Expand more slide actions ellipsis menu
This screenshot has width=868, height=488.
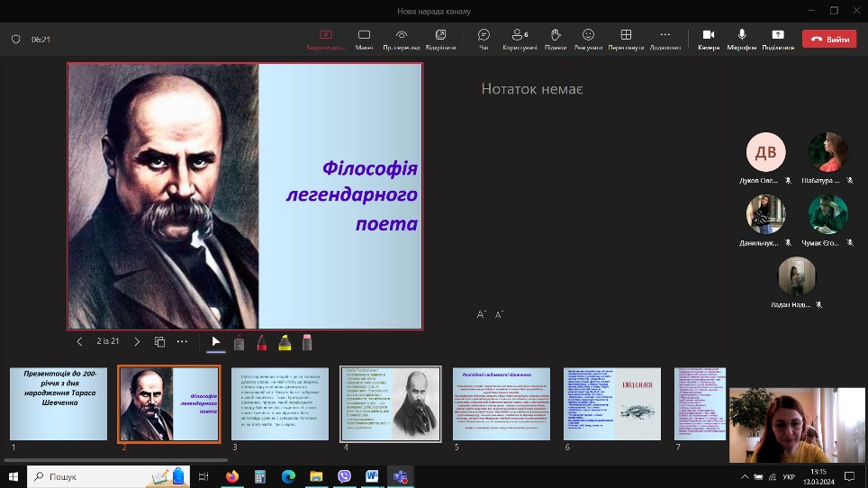[x=182, y=342]
